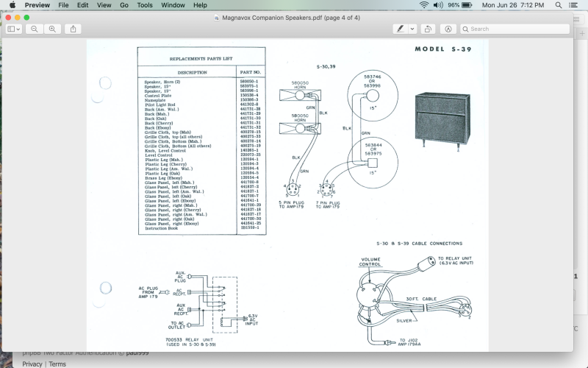Check the Wi-Fi status icon
Image resolution: width=588 pixels, height=368 pixels.
click(424, 5)
